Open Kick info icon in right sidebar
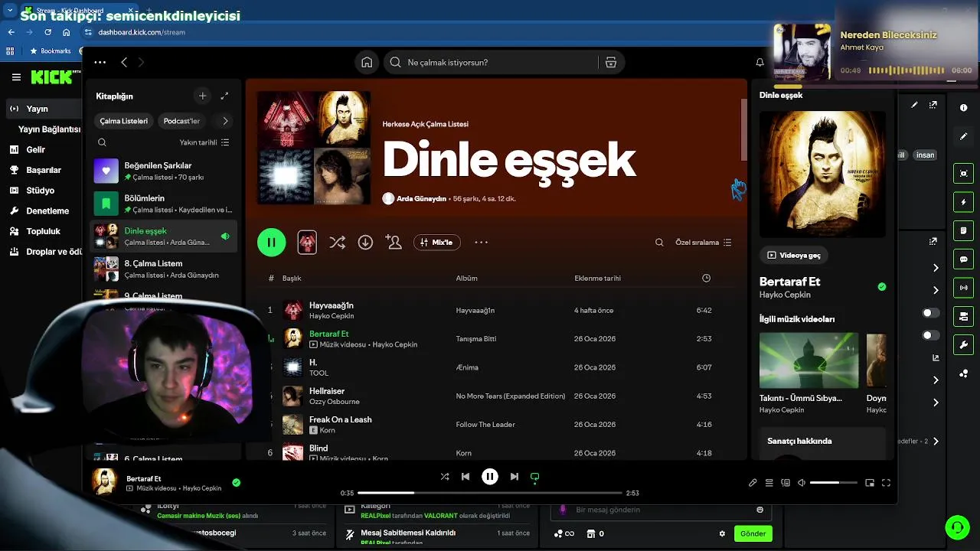The width and height of the screenshot is (980, 551). pos(963,108)
